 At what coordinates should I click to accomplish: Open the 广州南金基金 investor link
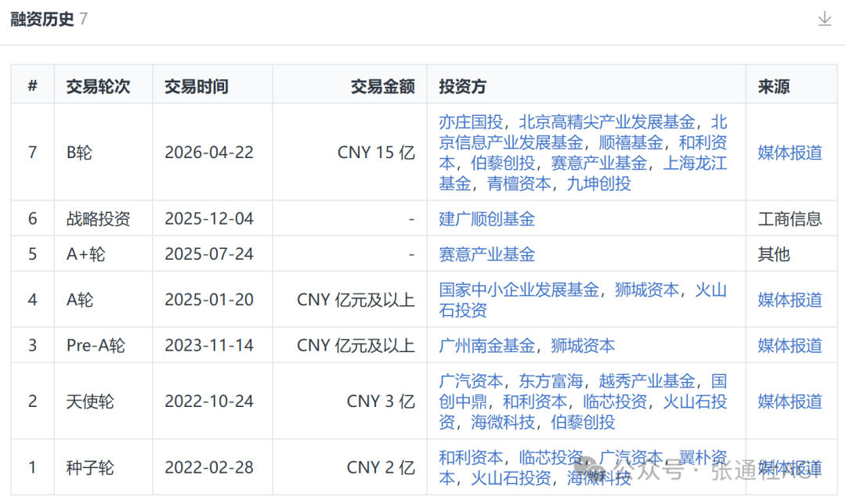[x=486, y=346]
